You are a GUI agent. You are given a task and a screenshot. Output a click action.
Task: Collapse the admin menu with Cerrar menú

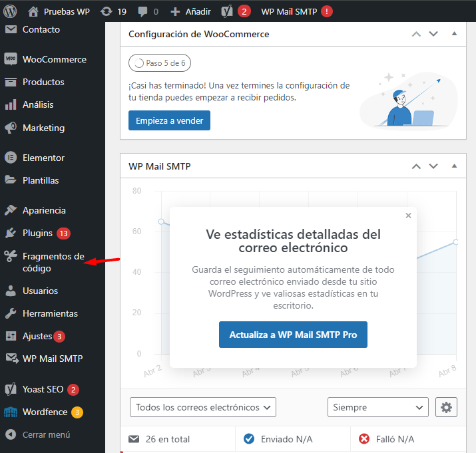pos(38,434)
